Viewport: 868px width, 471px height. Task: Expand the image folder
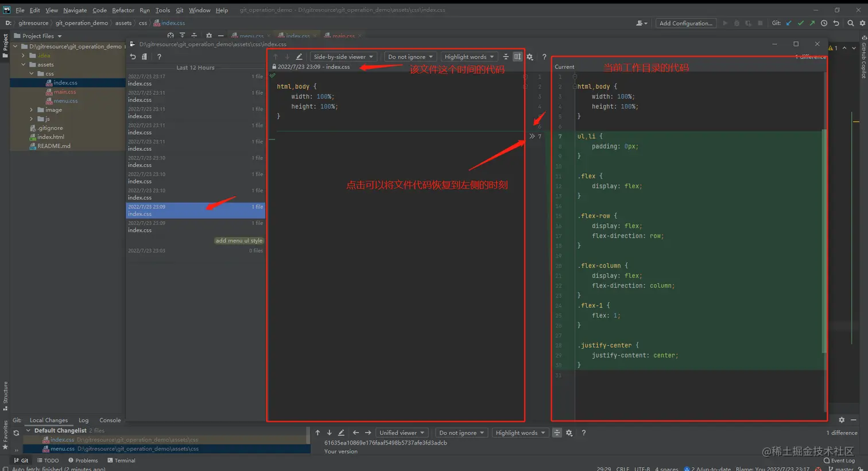(32, 110)
